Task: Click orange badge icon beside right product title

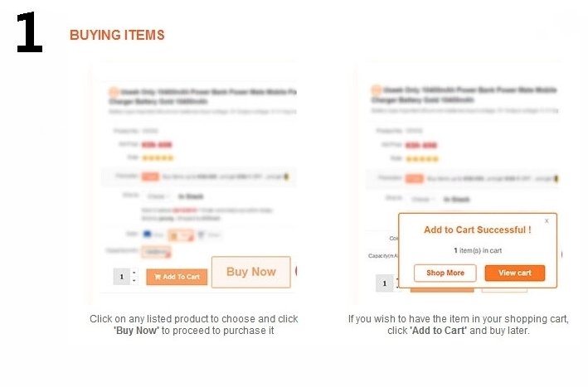Action: [x=376, y=89]
